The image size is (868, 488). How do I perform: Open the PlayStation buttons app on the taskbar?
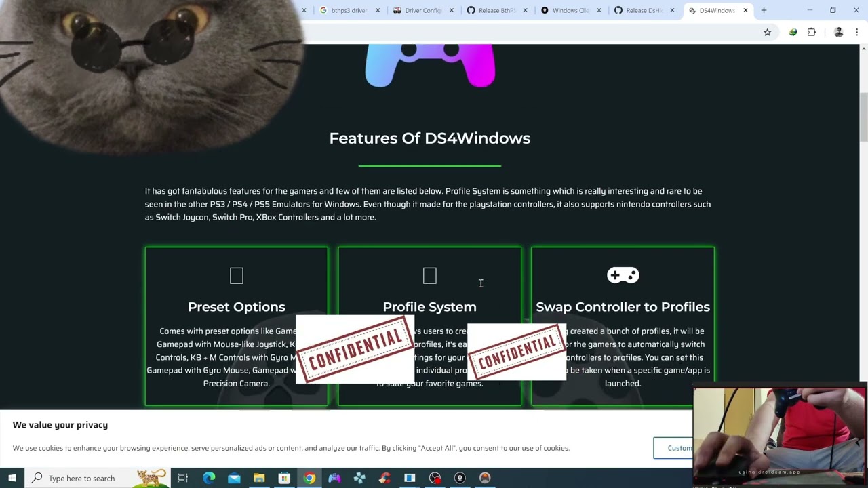(359, 478)
